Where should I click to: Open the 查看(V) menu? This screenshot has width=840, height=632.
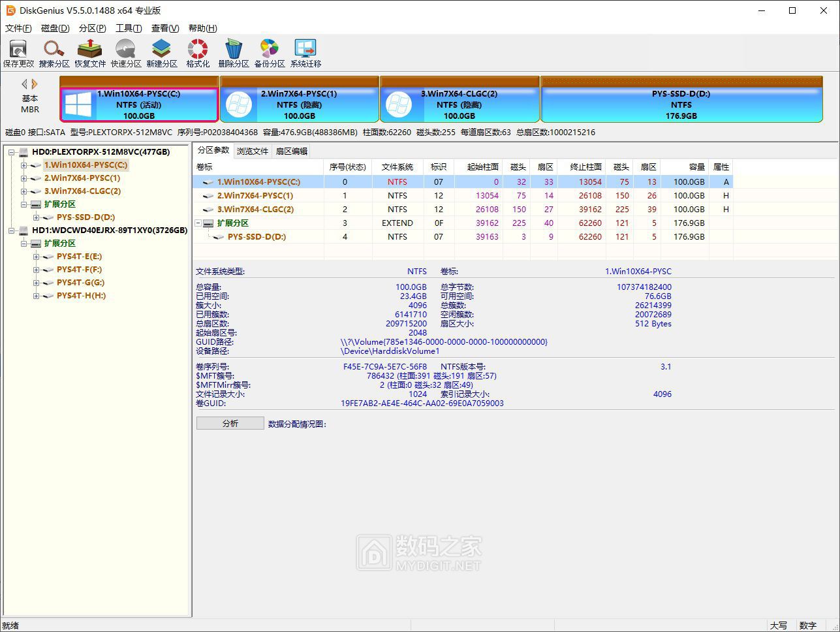[165, 28]
